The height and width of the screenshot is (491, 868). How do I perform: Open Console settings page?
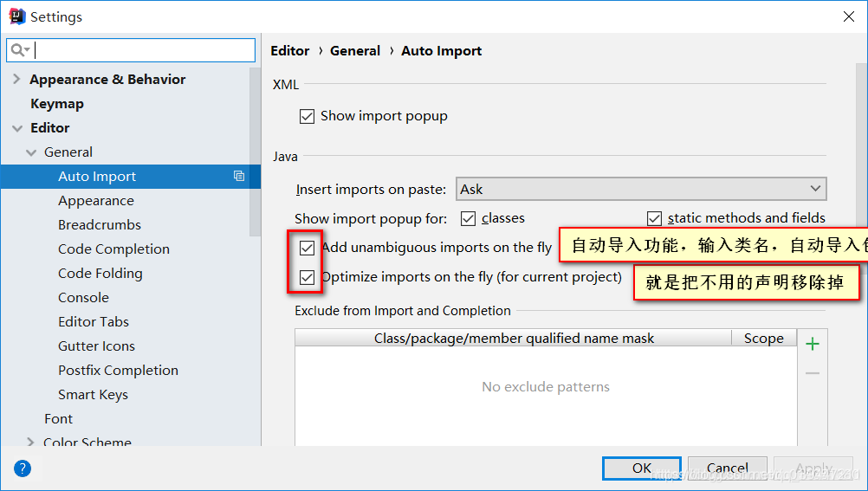pyautogui.click(x=83, y=297)
